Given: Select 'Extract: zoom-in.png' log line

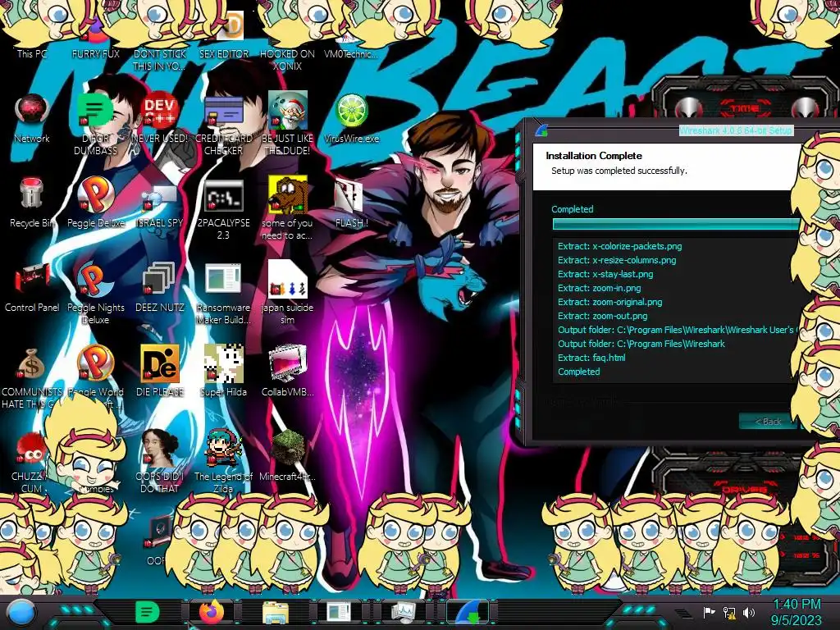Looking at the screenshot, I should click(x=599, y=288).
